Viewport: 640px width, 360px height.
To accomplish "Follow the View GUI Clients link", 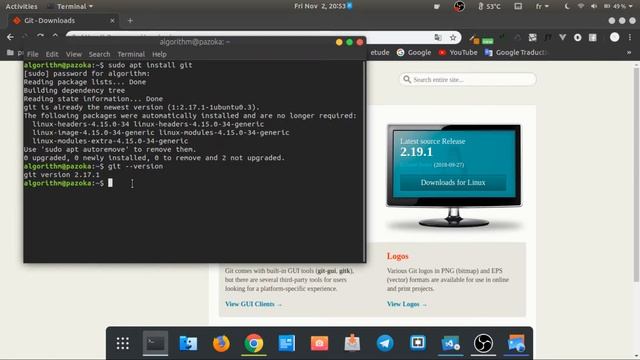I will tap(253, 304).
